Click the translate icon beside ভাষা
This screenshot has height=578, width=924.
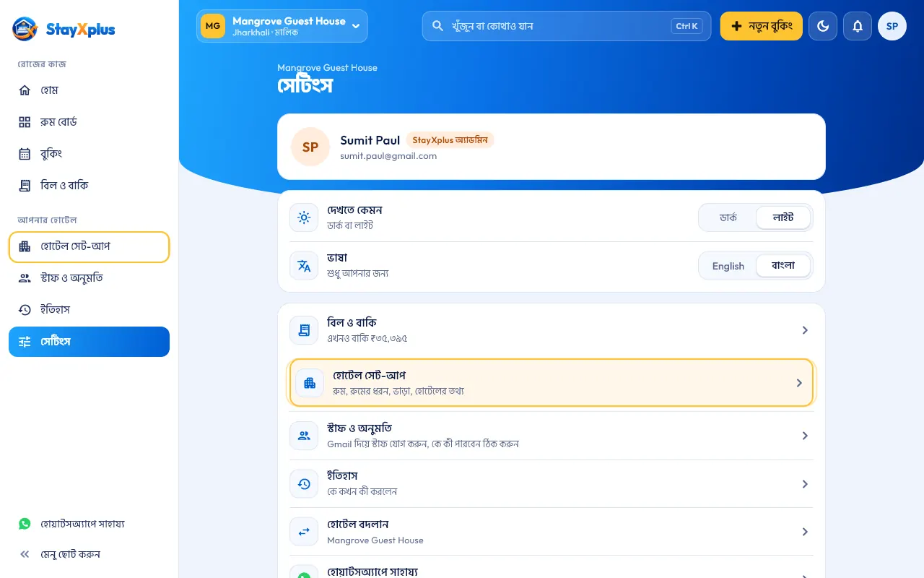pos(304,266)
